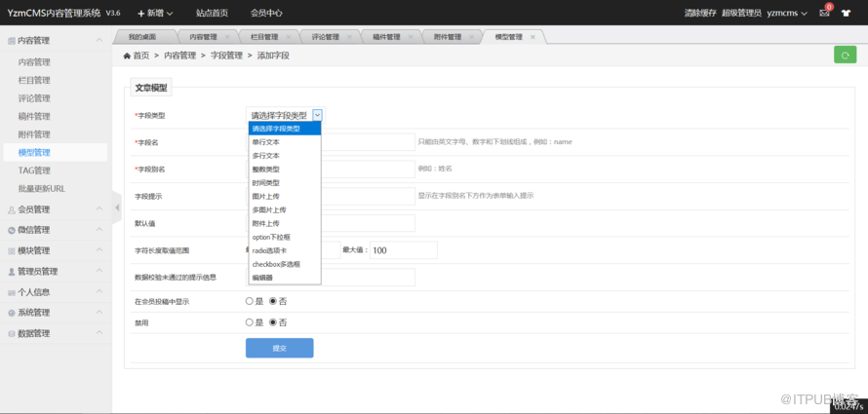
Task: Choose radio选项卡 from field type list
Action: (285, 250)
